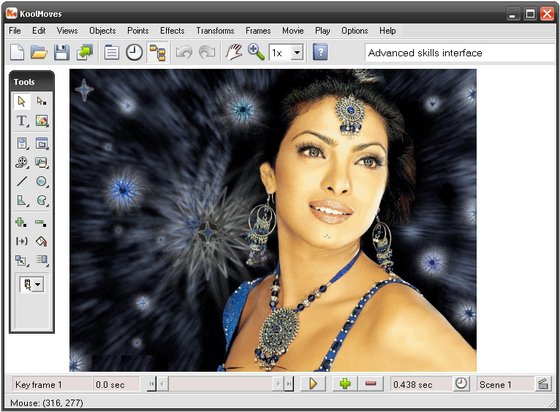Viewport: 560px width, 412px height.
Task: Open the Play menu
Action: [x=322, y=31]
